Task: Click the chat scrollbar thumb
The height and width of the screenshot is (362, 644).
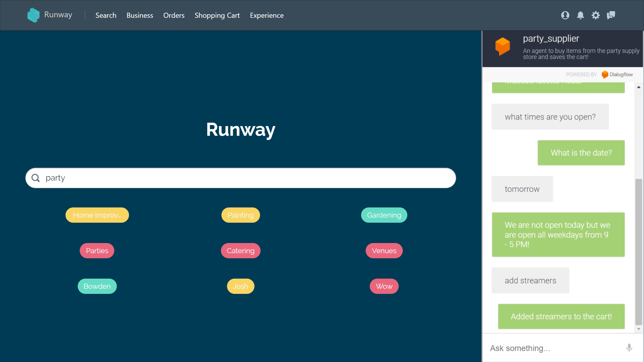Action: 638,252
